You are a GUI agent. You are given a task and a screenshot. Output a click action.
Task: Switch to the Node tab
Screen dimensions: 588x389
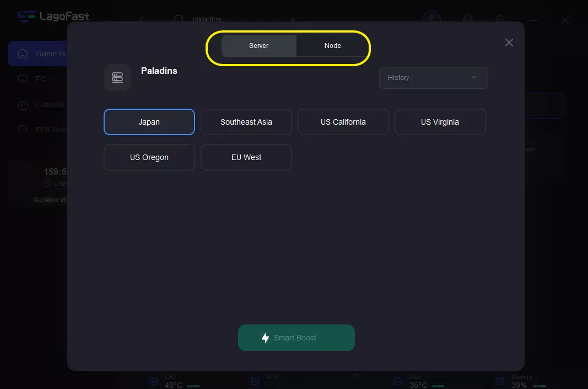pyautogui.click(x=333, y=46)
